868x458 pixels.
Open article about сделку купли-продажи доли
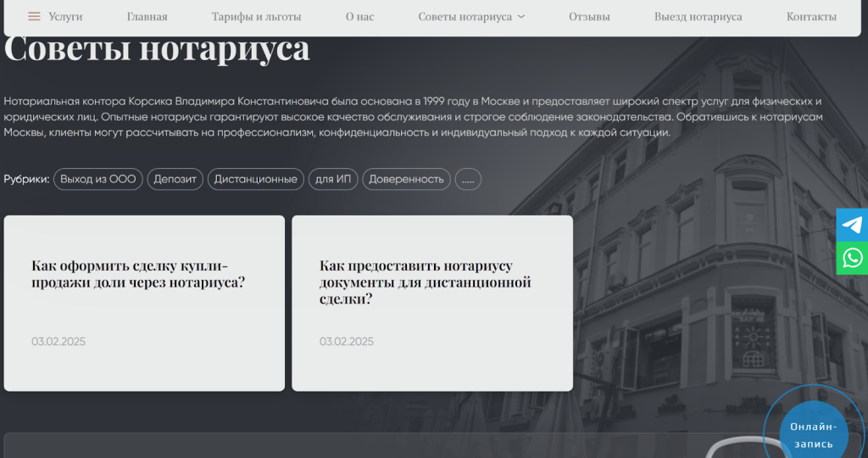pyautogui.click(x=138, y=275)
